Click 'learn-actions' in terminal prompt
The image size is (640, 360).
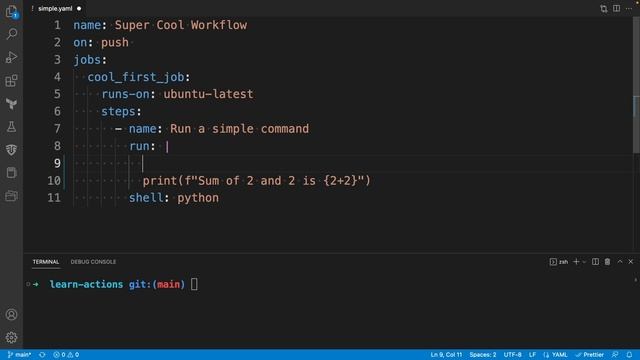click(86, 284)
